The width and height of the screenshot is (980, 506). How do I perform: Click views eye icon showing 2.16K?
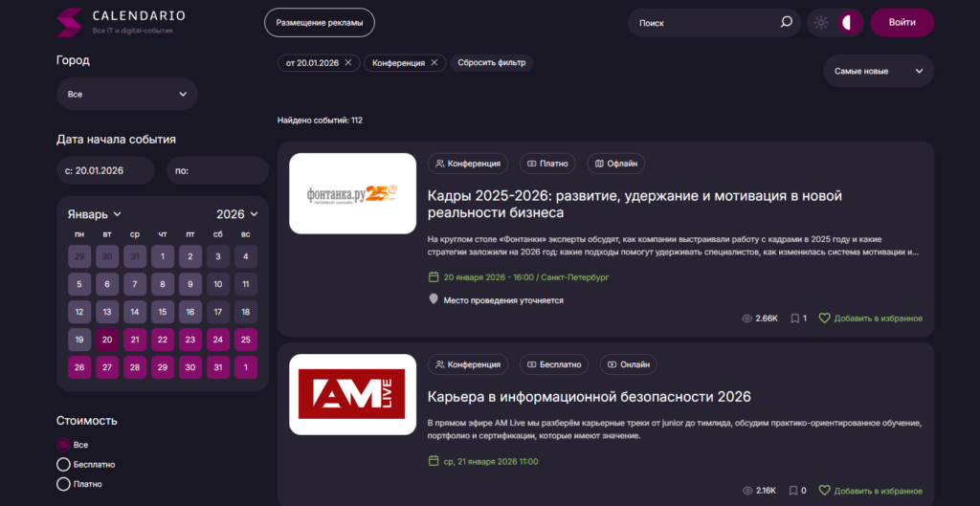[x=746, y=491]
